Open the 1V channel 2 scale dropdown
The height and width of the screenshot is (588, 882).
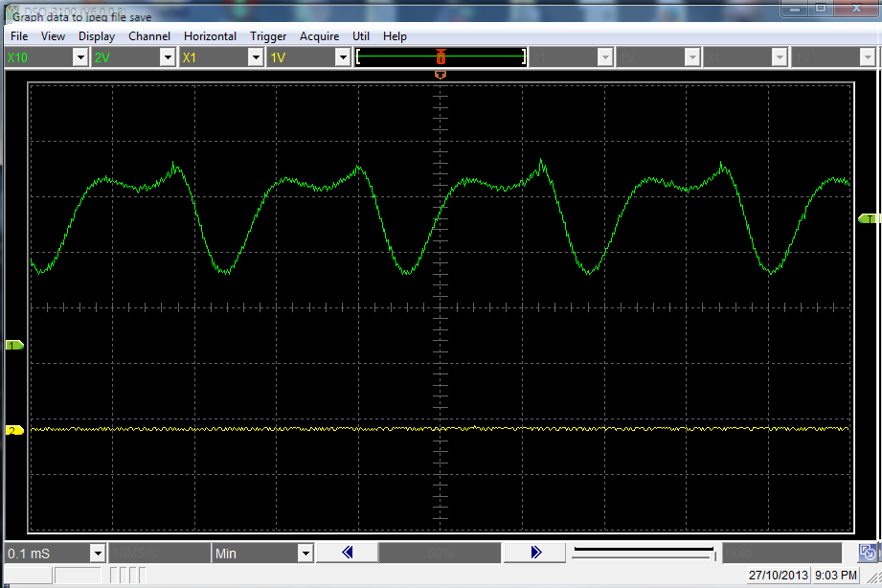coord(342,57)
